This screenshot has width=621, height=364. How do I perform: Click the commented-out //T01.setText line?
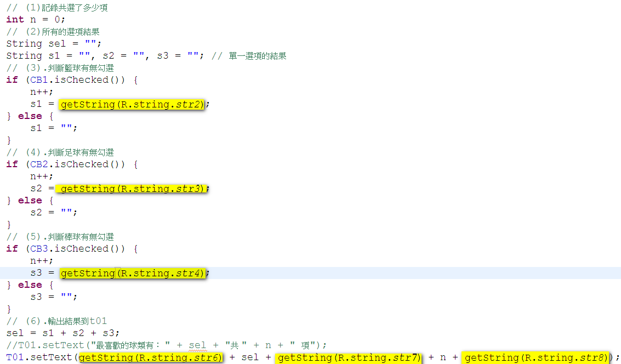pos(166,345)
